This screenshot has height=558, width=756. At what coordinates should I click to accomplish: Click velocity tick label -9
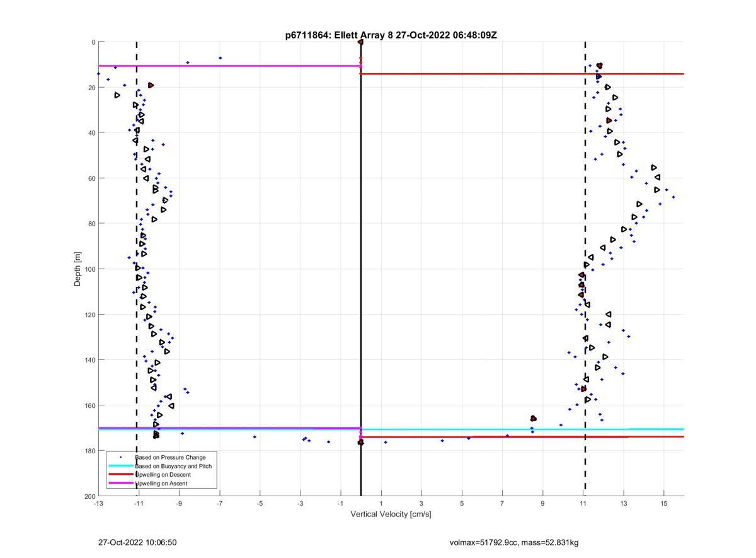click(x=179, y=504)
